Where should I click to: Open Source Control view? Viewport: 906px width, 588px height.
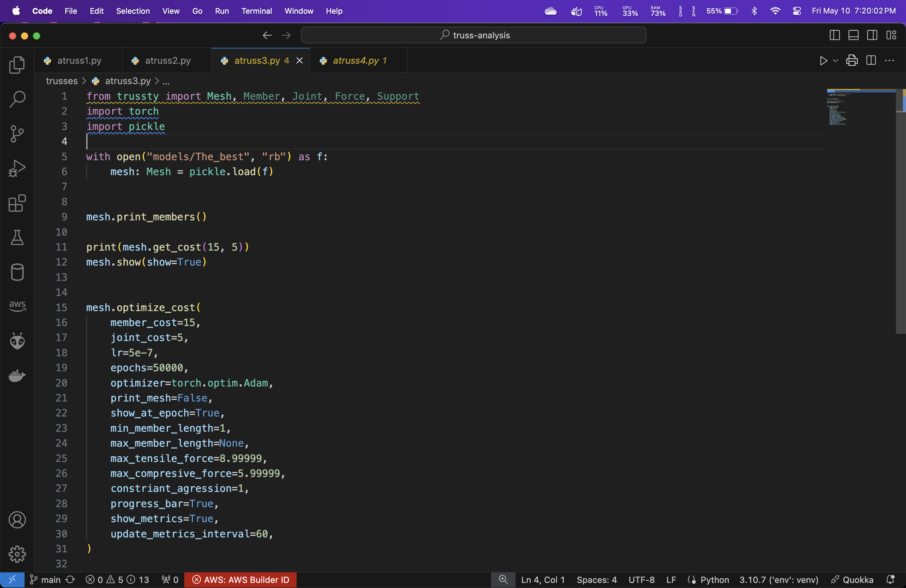coord(17,134)
